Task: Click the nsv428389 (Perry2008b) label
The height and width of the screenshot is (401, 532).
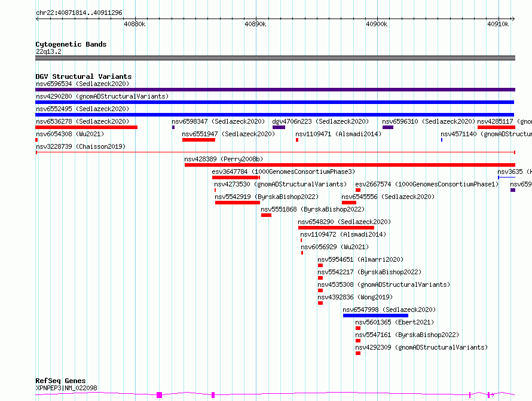Action: pyautogui.click(x=224, y=159)
